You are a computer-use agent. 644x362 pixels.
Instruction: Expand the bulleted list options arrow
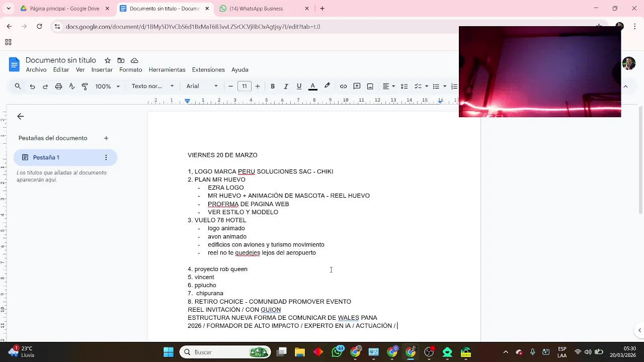[445, 86]
